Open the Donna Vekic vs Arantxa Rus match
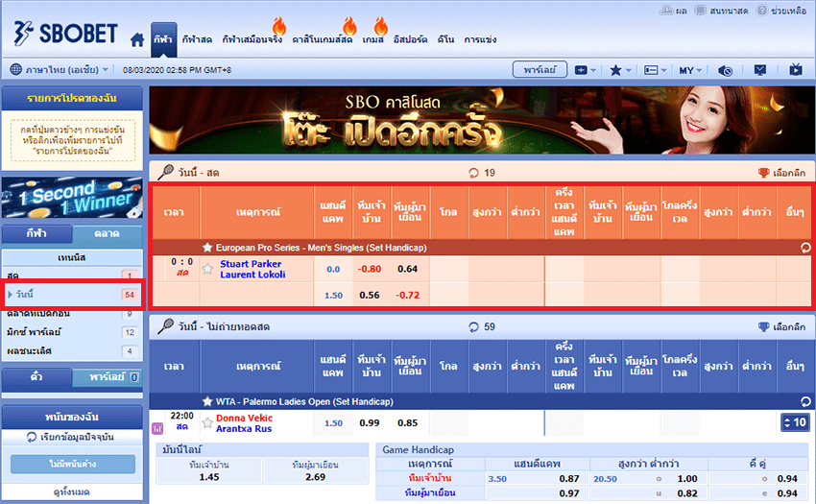Viewport: 816px width, 504px height. point(244,423)
